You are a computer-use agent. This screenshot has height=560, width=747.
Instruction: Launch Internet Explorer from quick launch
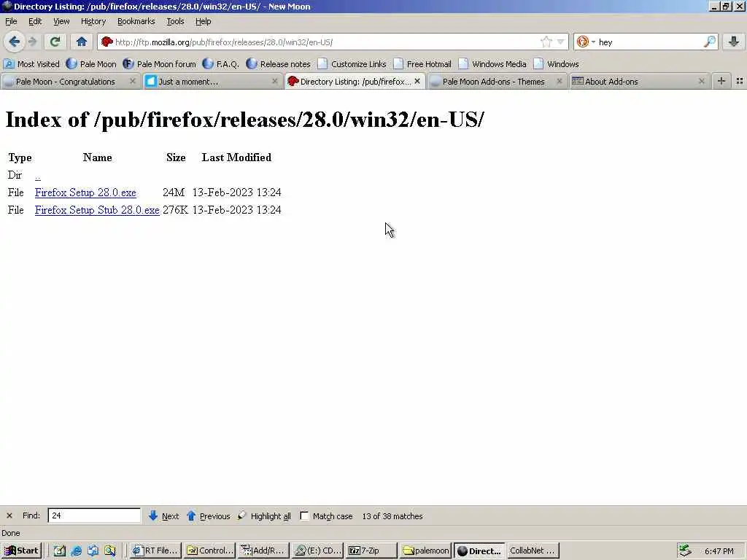[76, 551]
